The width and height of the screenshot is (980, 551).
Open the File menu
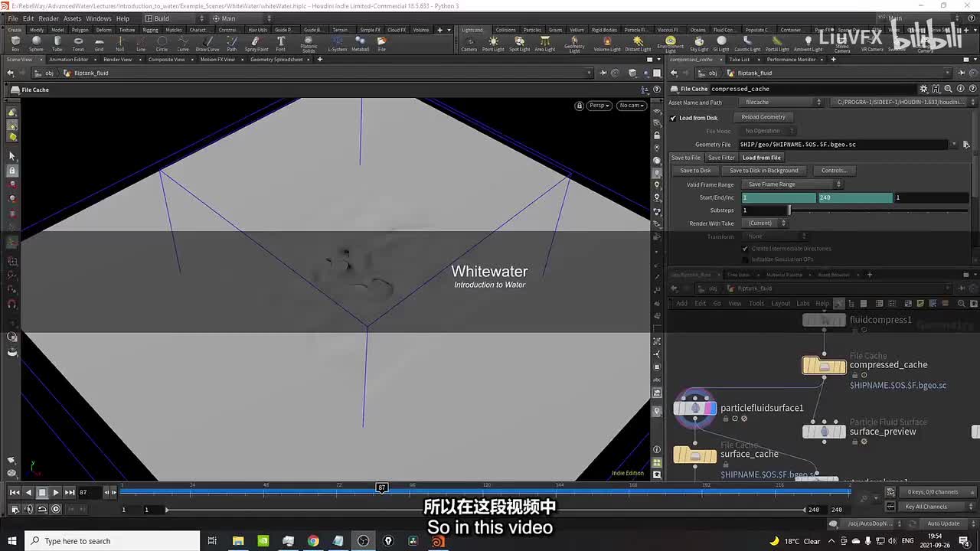click(12, 18)
